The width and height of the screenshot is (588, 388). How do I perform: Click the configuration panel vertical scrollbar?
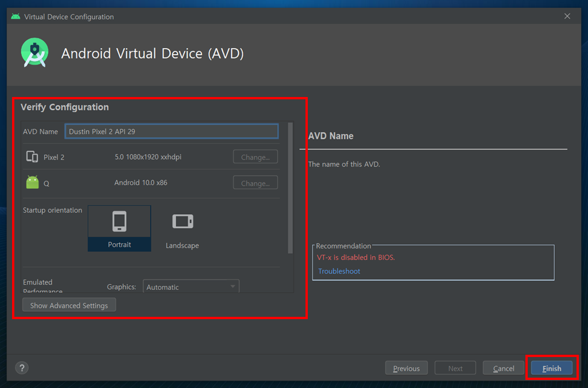pyautogui.click(x=290, y=188)
